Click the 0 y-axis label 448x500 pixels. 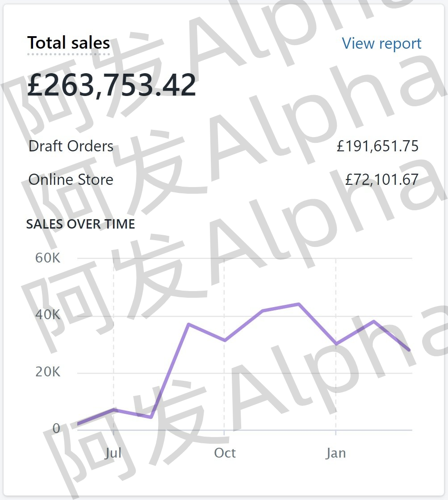pyautogui.click(x=56, y=429)
